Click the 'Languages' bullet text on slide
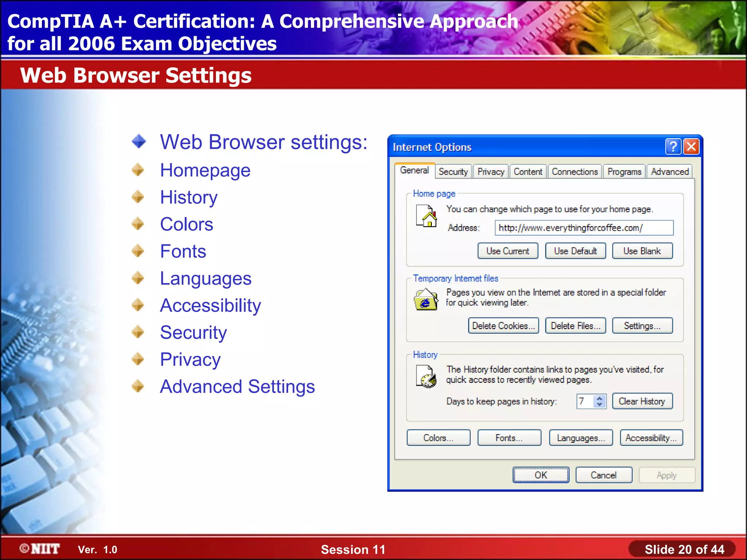The image size is (747, 560). [206, 279]
